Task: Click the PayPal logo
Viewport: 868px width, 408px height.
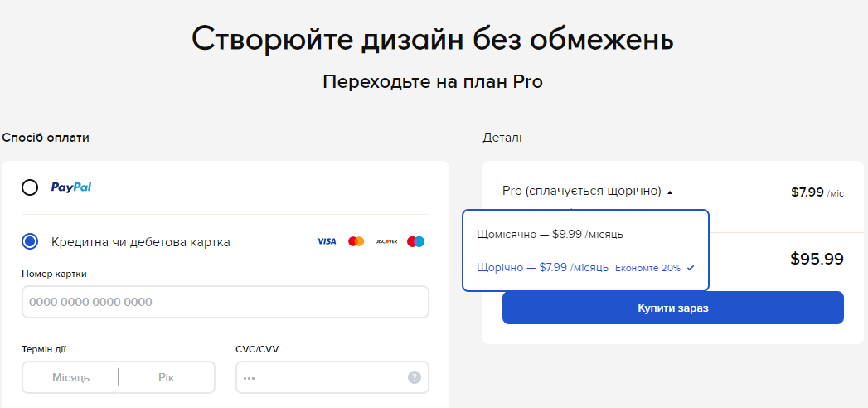Action: click(70, 187)
